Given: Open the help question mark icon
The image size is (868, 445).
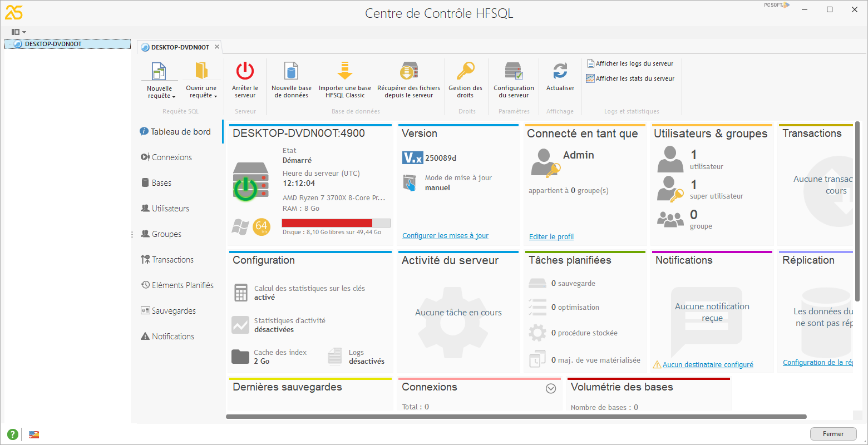Looking at the screenshot, I should pos(13,434).
